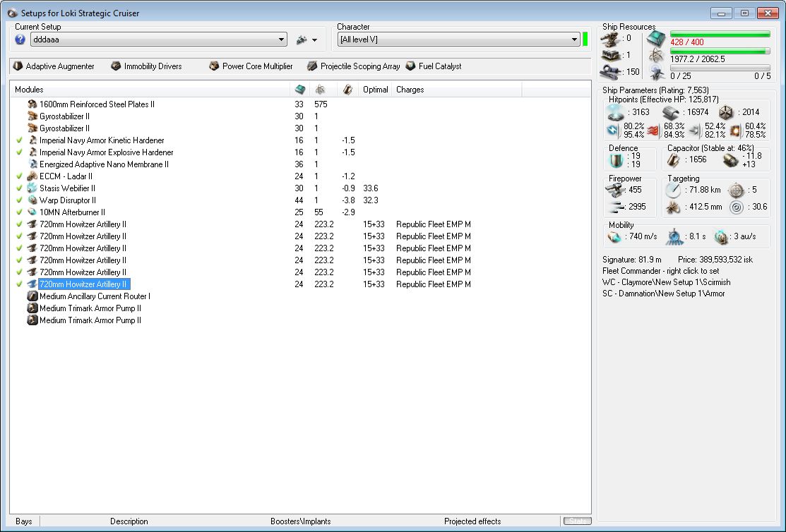Toggle ECCM - Ladar II active checkmark
The height and width of the screenshot is (532, 786).
(x=20, y=176)
